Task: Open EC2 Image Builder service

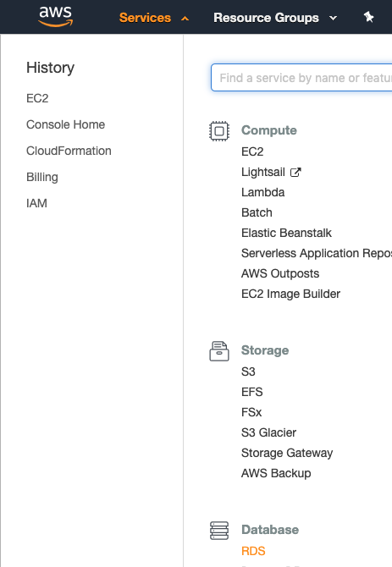Action: (290, 294)
